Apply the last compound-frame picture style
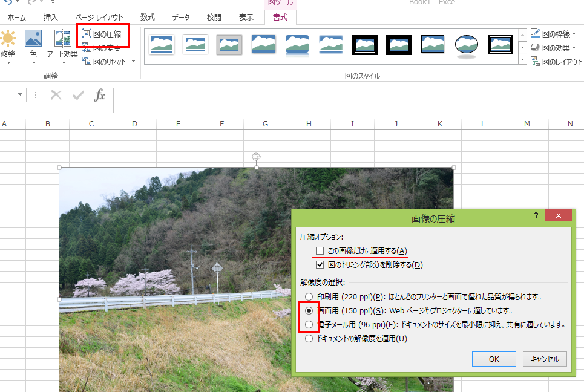This screenshot has width=584, height=392. (x=500, y=45)
